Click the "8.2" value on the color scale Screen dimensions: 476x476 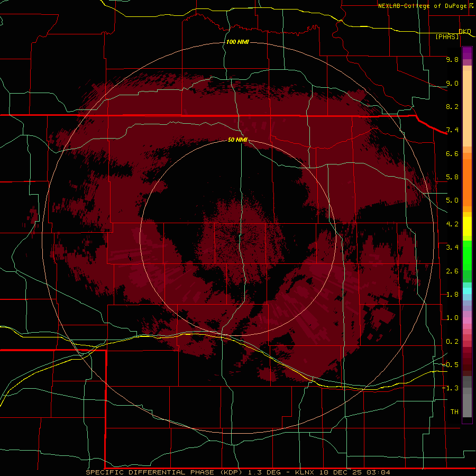[452, 106]
